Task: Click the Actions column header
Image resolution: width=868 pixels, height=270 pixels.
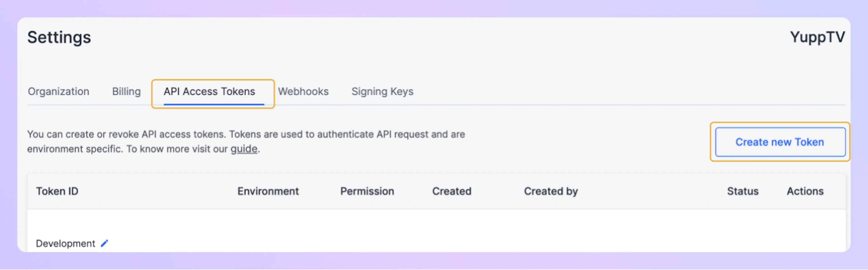Action: (x=805, y=191)
